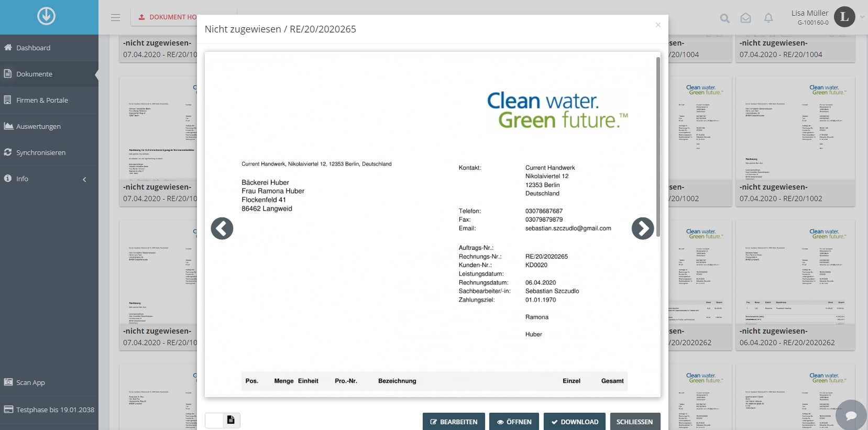Click the dialog title Nicht zugewiesen / RE/20/2020265
The image size is (868, 430).
click(280, 29)
